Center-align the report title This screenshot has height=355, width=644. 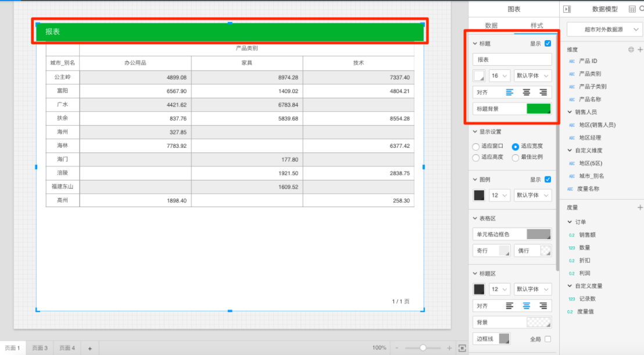(x=526, y=93)
